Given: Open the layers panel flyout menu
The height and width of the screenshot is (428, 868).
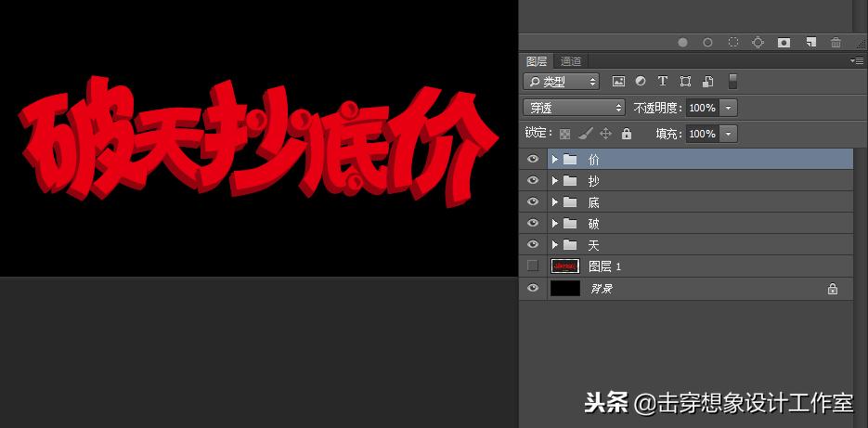Looking at the screenshot, I should (857, 61).
